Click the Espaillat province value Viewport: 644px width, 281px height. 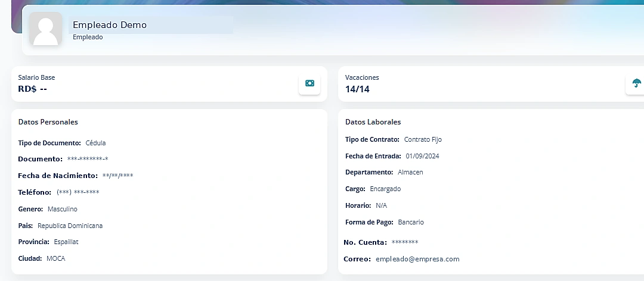point(66,242)
